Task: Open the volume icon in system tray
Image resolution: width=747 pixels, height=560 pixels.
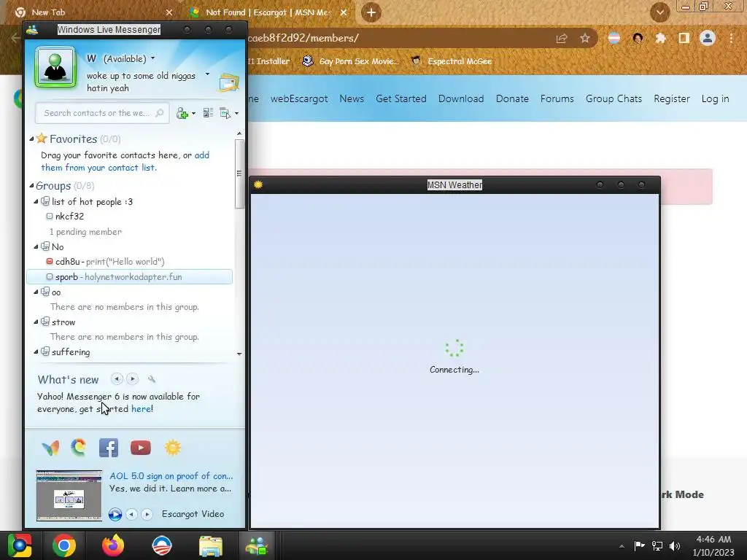Action: click(675, 546)
